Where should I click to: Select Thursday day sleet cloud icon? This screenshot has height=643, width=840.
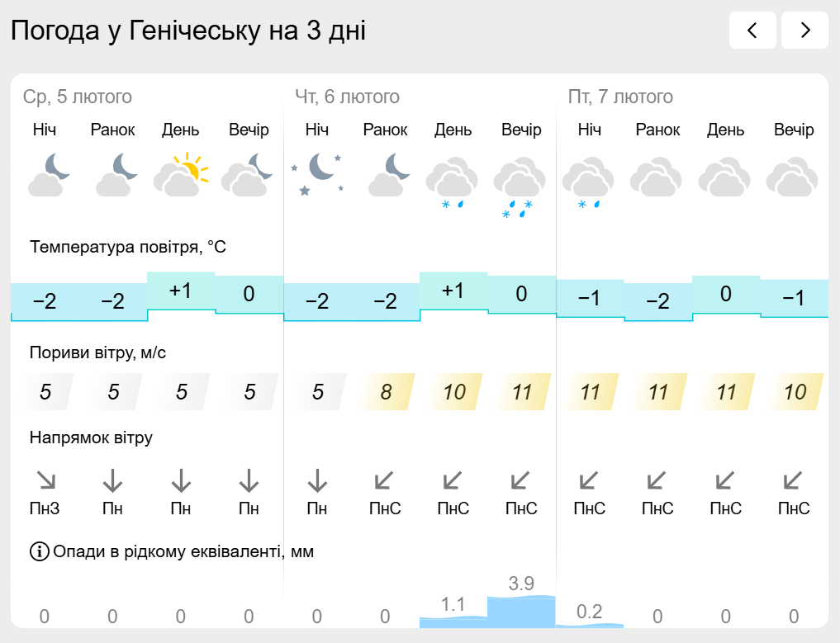click(453, 182)
